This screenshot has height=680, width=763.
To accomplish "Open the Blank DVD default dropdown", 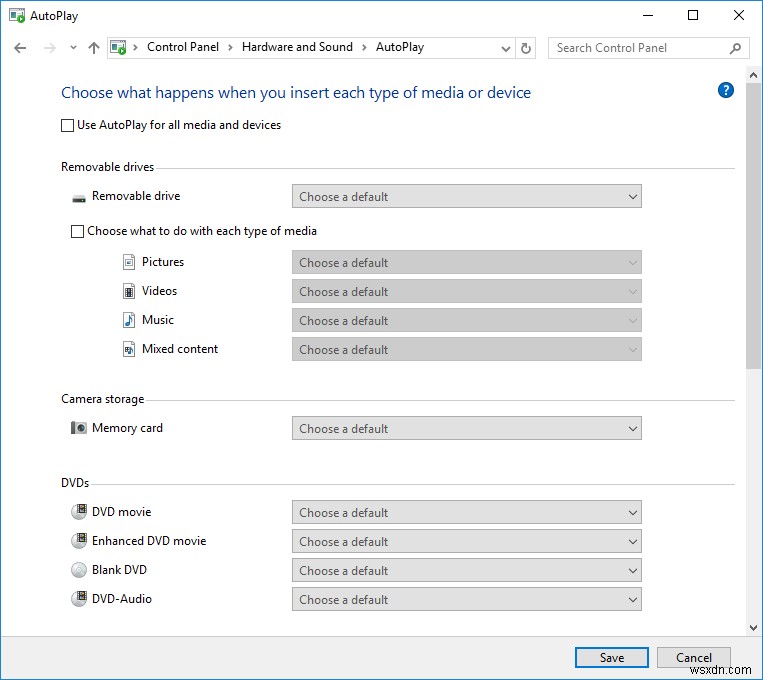I will [x=467, y=570].
